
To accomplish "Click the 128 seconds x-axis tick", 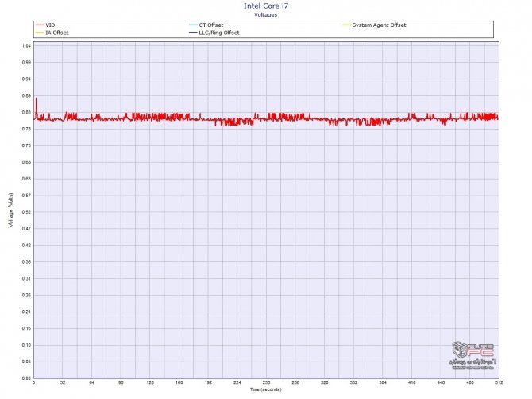I will 150,382.
